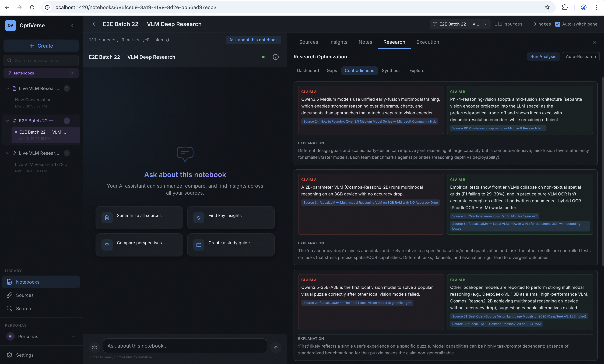Click the Compare perspectives scale icon

coord(107,245)
